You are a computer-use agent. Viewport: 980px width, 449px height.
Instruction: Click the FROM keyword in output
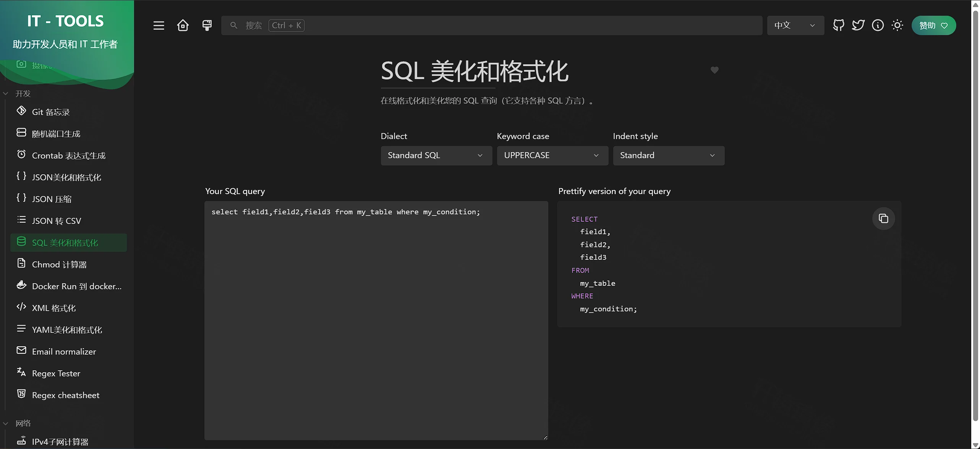click(580, 271)
